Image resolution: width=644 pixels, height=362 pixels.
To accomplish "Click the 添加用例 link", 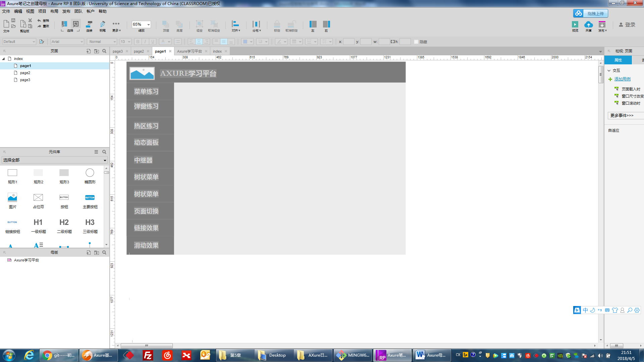I will pyautogui.click(x=622, y=79).
